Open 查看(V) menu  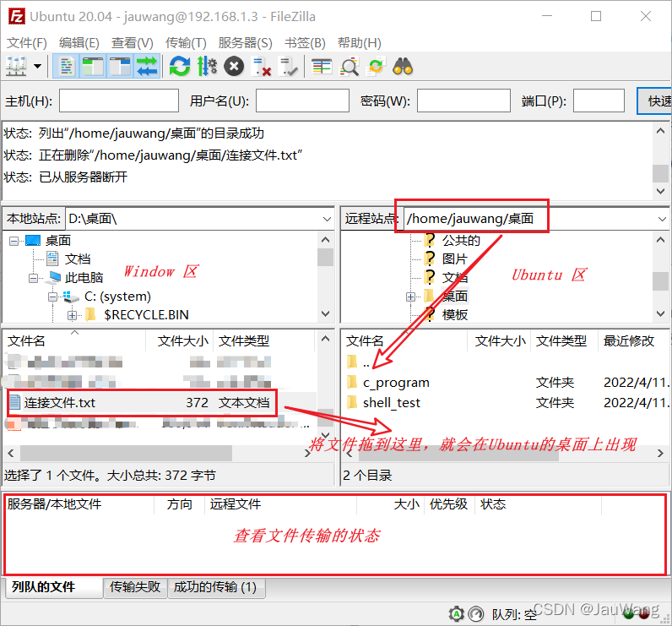pyautogui.click(x=133, y=43)
